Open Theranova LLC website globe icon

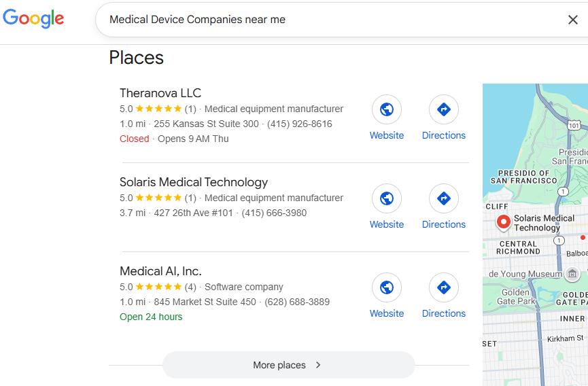[387, 109]
